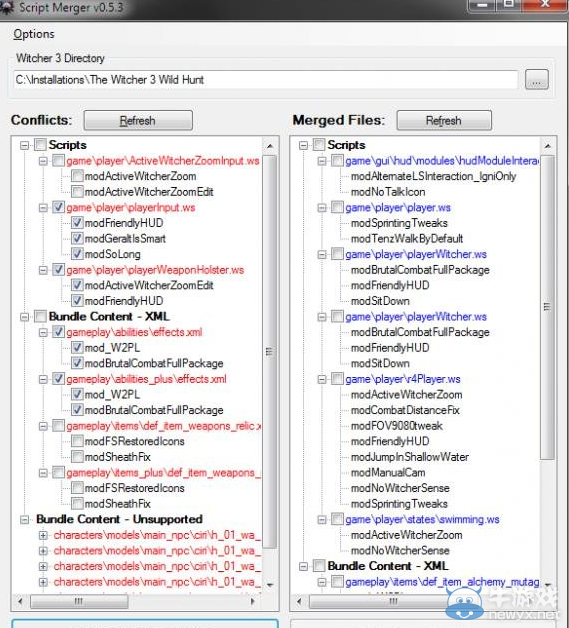
Task: Select modJumpInShallowWater entry
Action: click(410, 457)
